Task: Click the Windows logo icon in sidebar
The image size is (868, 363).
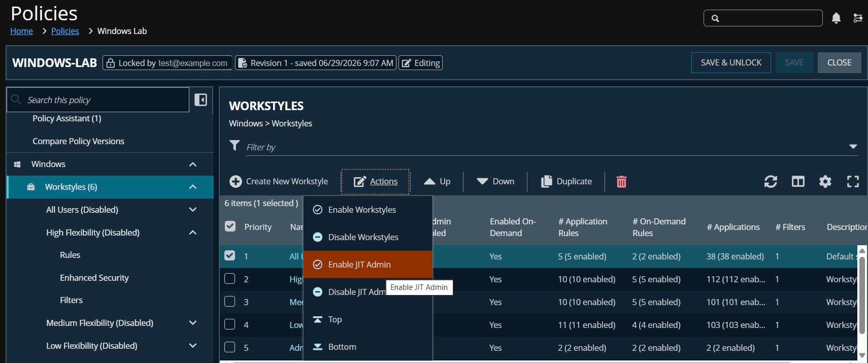Action: coord(17,164)
